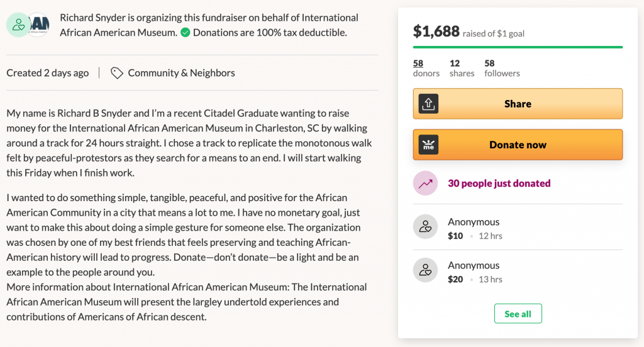
Task: Open the 30 people just donated notice
Action: point(499,183)
